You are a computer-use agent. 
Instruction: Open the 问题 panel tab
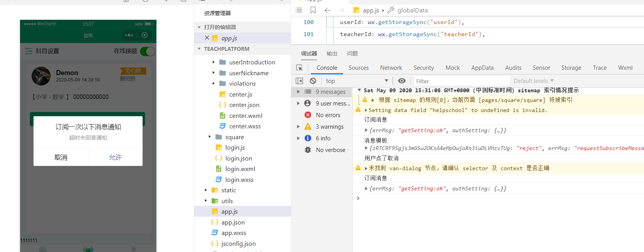(352, 54)
